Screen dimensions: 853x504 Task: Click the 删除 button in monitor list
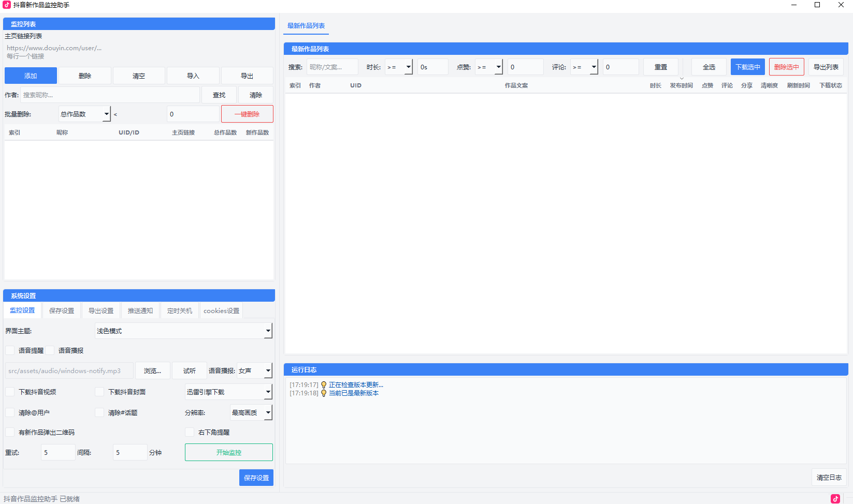tap(85, 76)
